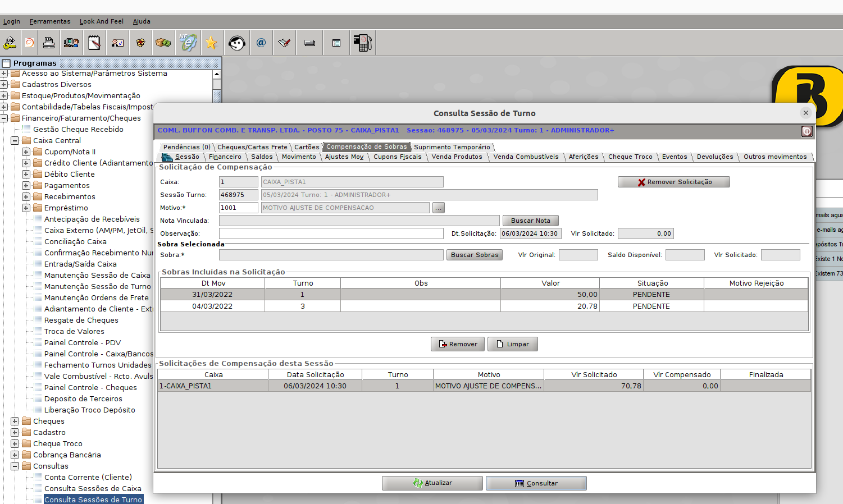The image size is (843, 504).
Task: Click the @ email toolbar icon
Action: click(261, 43)
